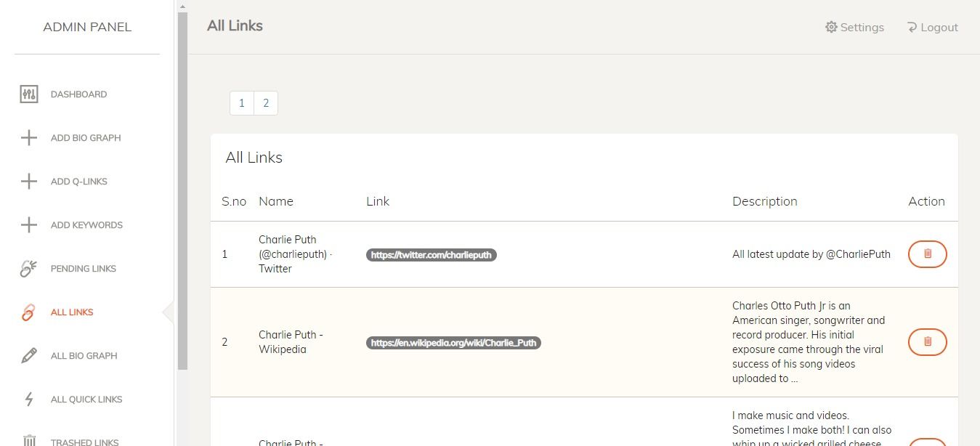Click the sidebar scrollbar up arrow
Screen dimensions: 980x446
click(x=182, y=6)
